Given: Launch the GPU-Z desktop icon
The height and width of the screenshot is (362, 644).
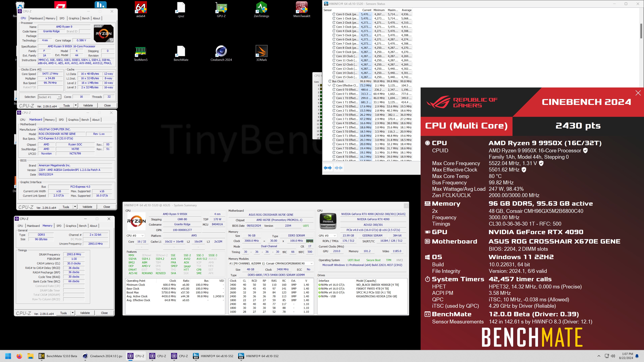Looking at the screenshot, I should (221, 10).
